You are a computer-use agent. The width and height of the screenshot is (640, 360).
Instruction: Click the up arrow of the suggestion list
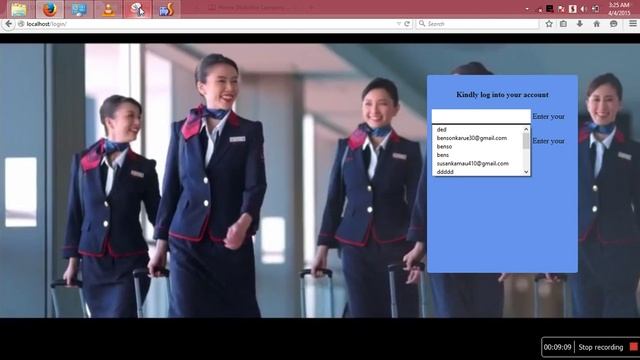tap(526, 129)
